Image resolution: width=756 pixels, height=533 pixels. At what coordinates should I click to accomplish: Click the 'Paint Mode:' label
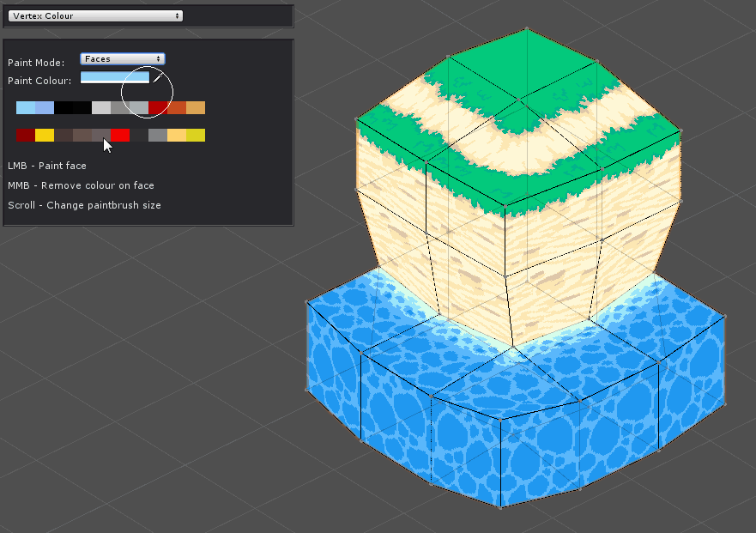pyautogui.click(x=36, y=63)
